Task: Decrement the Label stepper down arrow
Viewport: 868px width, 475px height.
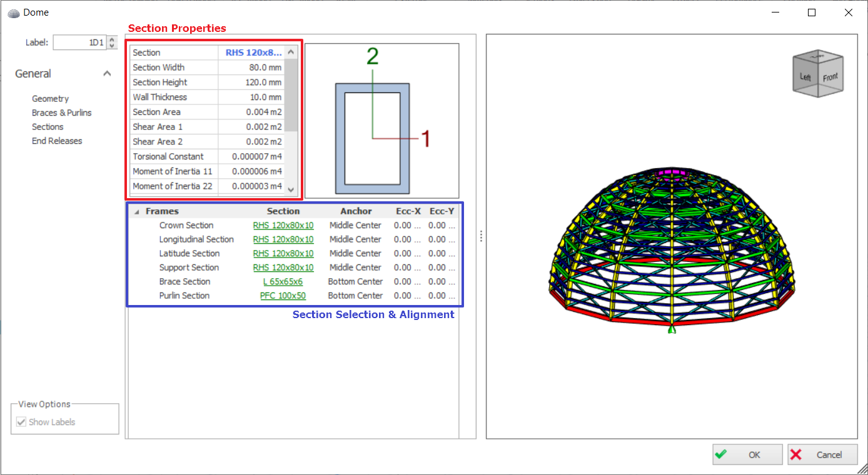Action: coord(112,46)
